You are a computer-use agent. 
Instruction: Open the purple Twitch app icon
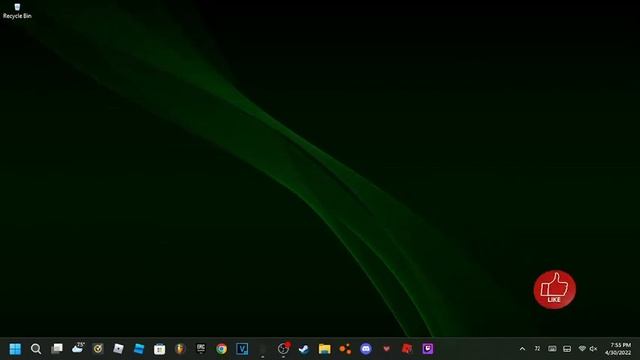(x=428, y=349)
